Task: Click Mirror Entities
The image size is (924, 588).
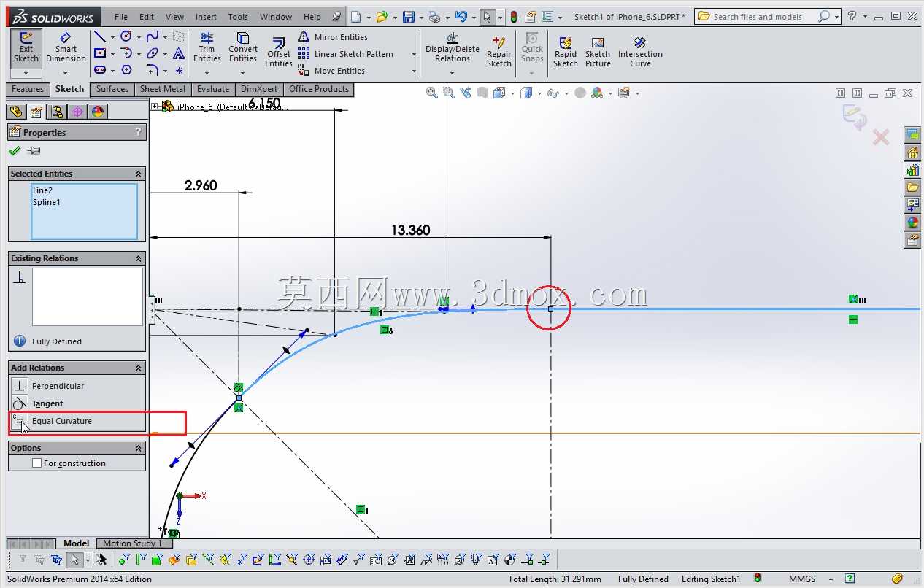Action: [333, 37]
